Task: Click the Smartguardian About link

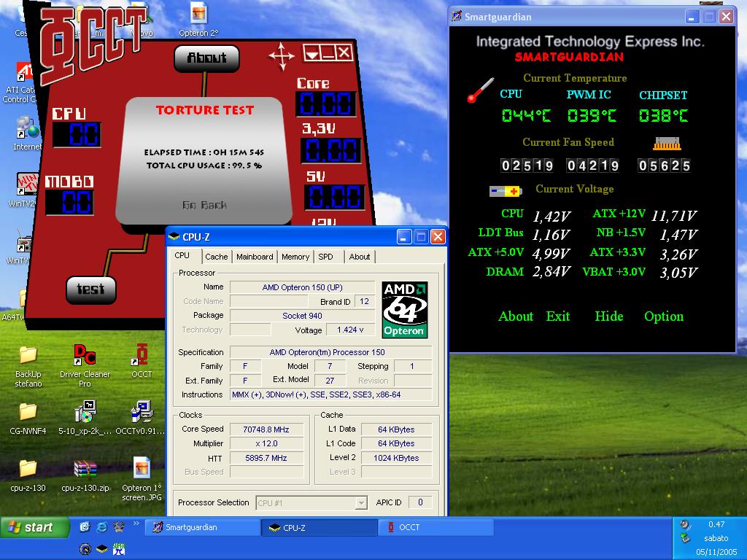Action: (x=516, y=316)
